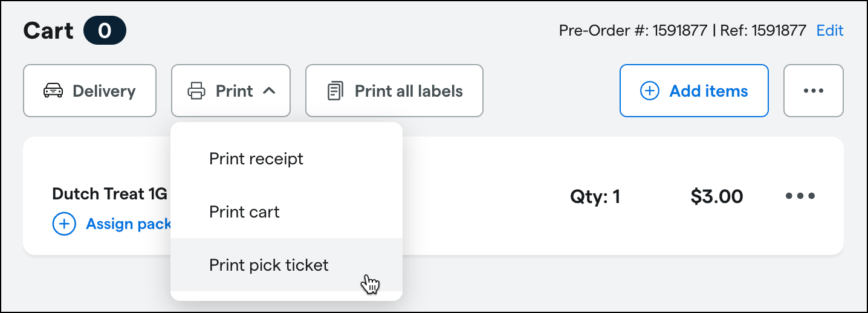Image resolution: width=868 pixels, height=313 pixels.
Task: Click the Assign package link
Action: (x=129, y=224)
